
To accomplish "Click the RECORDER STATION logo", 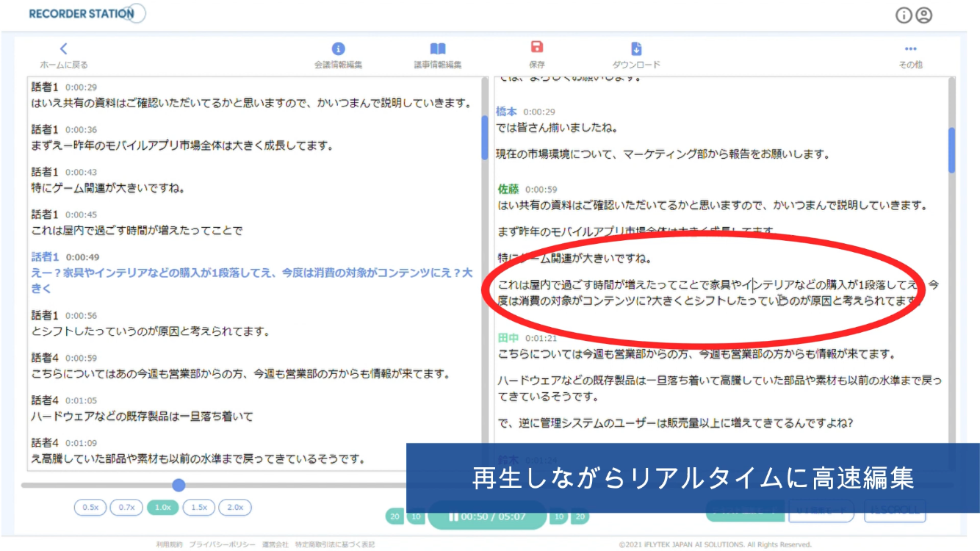I will [x=87, y=13].
